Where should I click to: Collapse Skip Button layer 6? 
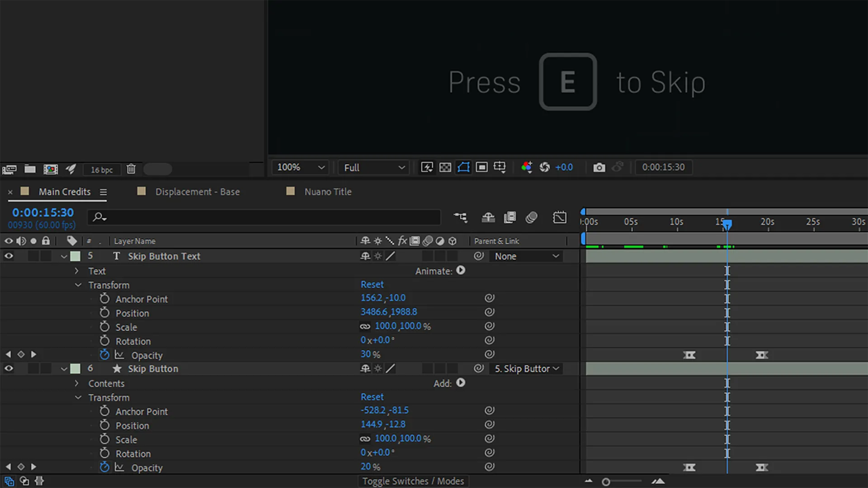pos(64,369)
